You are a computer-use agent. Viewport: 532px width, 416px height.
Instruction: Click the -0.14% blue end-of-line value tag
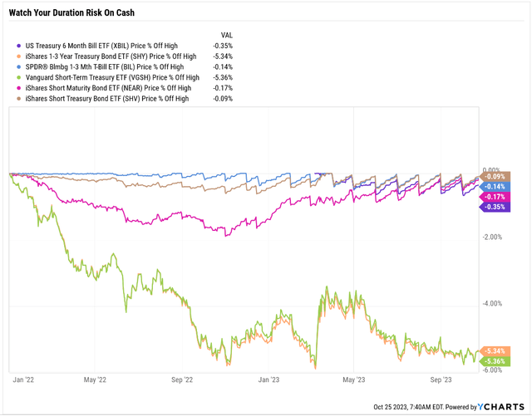(x=495, y=187)
